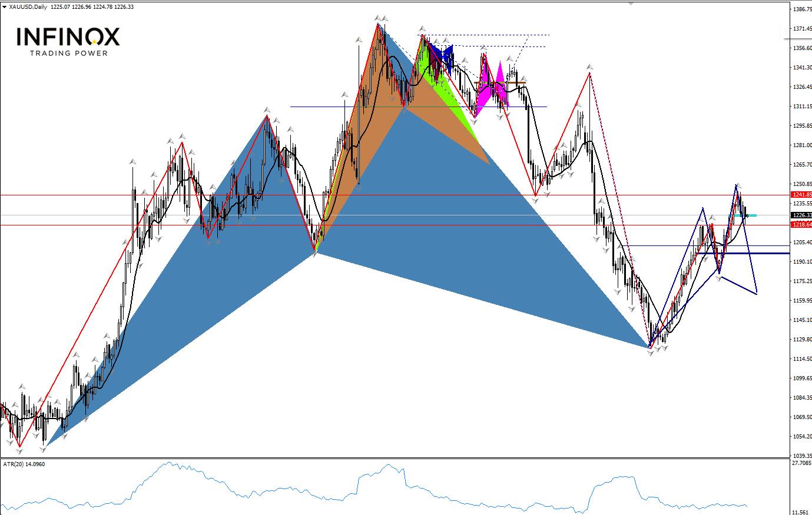
Task: Click the 1069.50 price scale value
Action: coord(802,417)
